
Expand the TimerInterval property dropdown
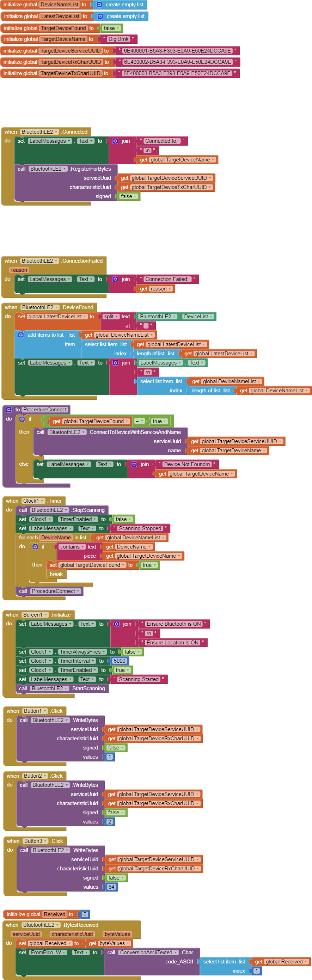coord(77,661)
